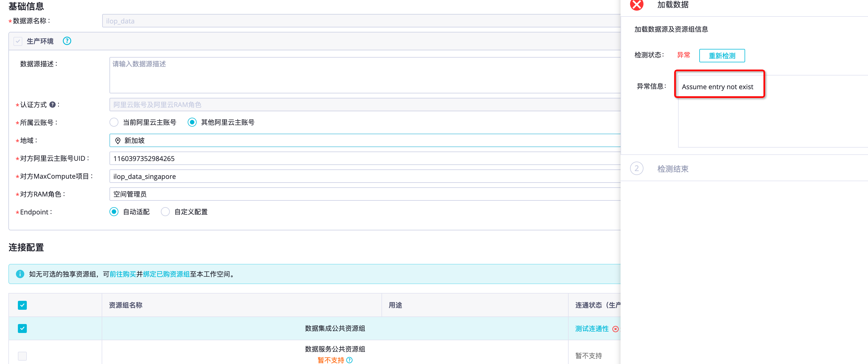Click the 对方RAM角色 input field
The height and width of the screenshot is (364, 868).
click(x=365, y=194)
